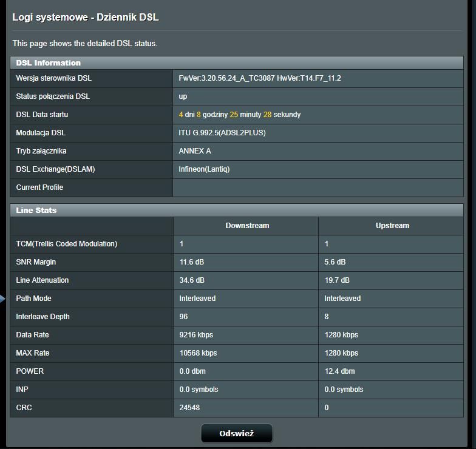Click the Downstream column header
The height and width of the screenshot is (449, 476).
(x=247, y=226)
